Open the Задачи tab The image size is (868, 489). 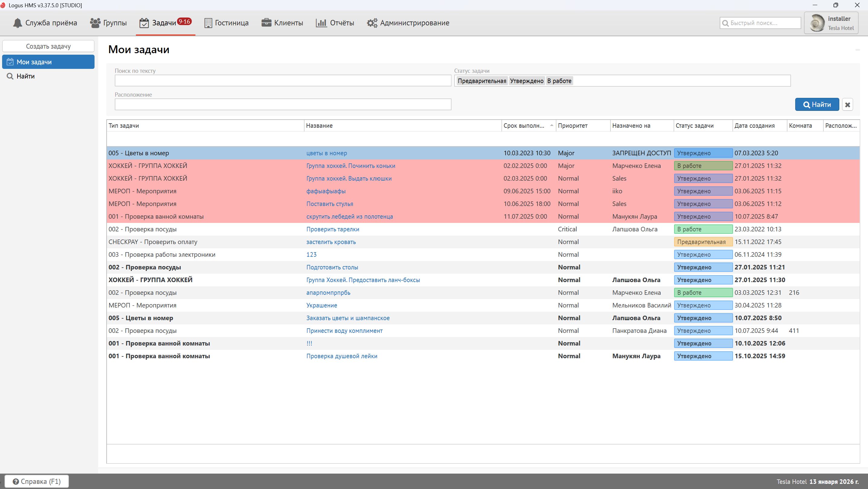(x=164, y=23)
